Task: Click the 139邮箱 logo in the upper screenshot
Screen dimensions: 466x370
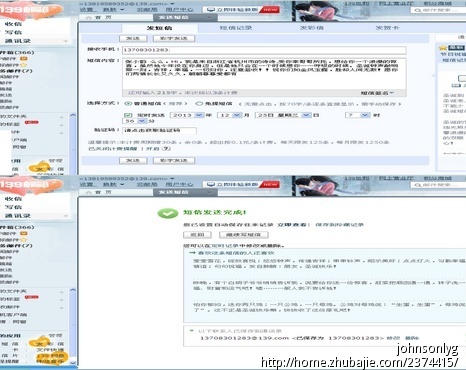Action: [x=31, y=10]
